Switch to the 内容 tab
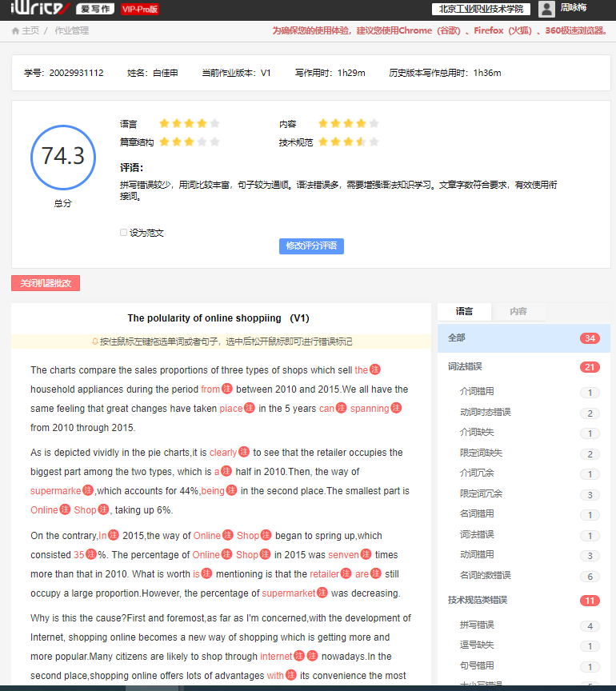 [x=518, y=311]
